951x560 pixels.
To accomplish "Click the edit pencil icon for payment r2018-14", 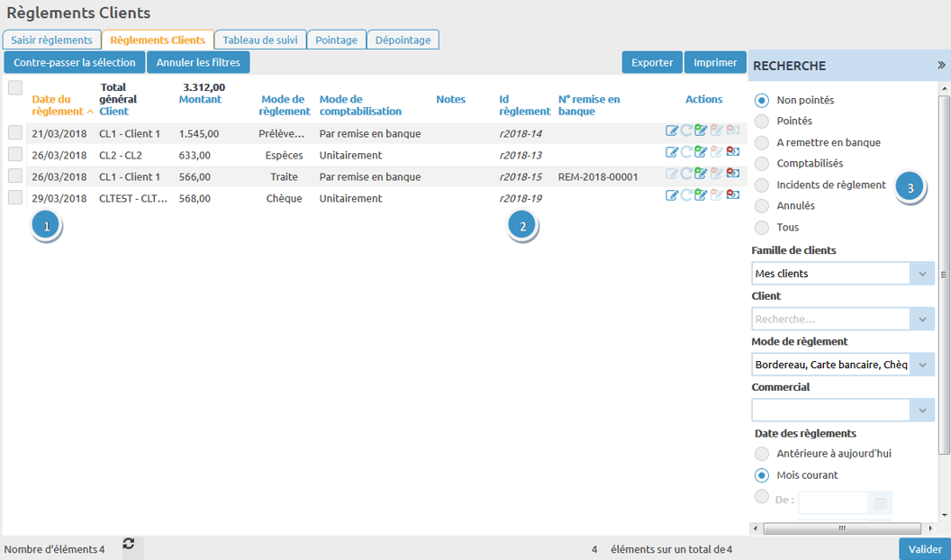I will point(672,131).
